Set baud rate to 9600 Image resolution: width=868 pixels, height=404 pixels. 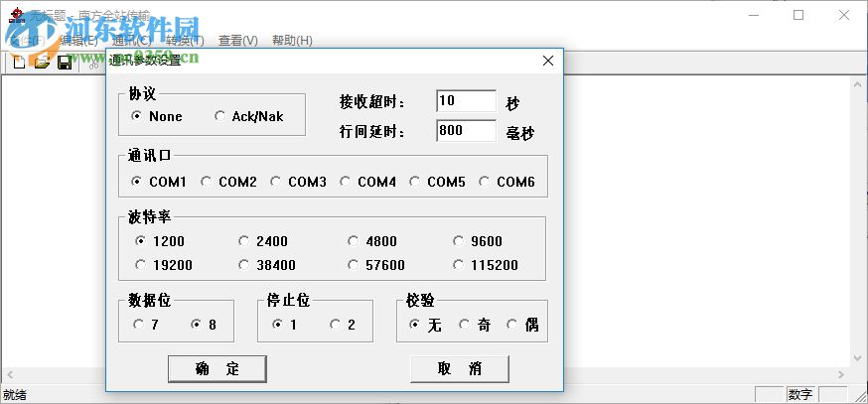(x=478, y=241)
